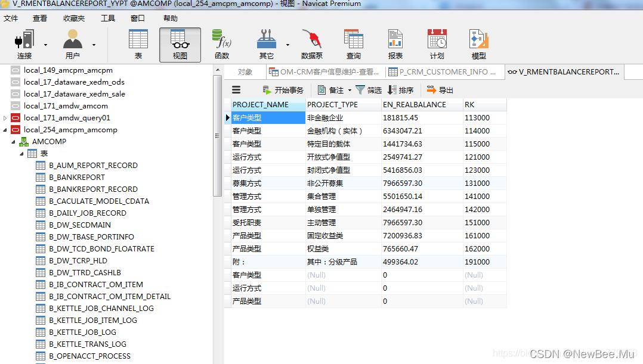Click the row indicator of the first row
Image resolution: width=643 pixels, height=364 pixels.
click(228, 117)
